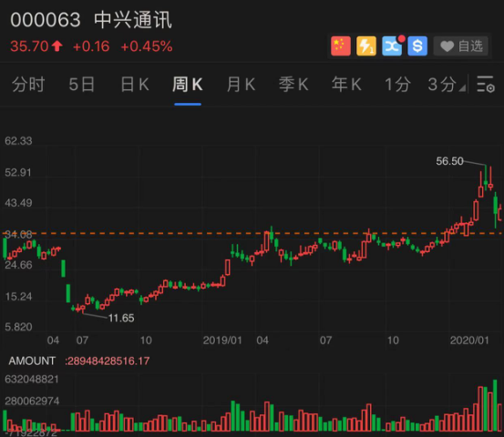Tap the yellow lightning bolt icon

tap(366, 46)
